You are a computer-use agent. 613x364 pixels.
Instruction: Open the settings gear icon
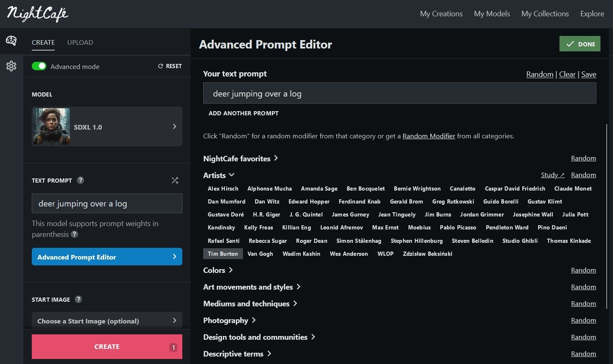tap(11, 66)
